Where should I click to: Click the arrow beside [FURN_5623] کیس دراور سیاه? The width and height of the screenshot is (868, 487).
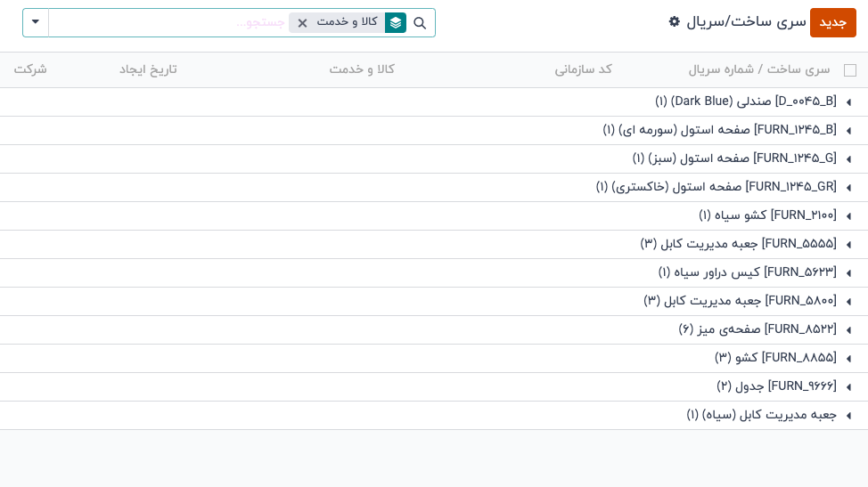(848, 273)
